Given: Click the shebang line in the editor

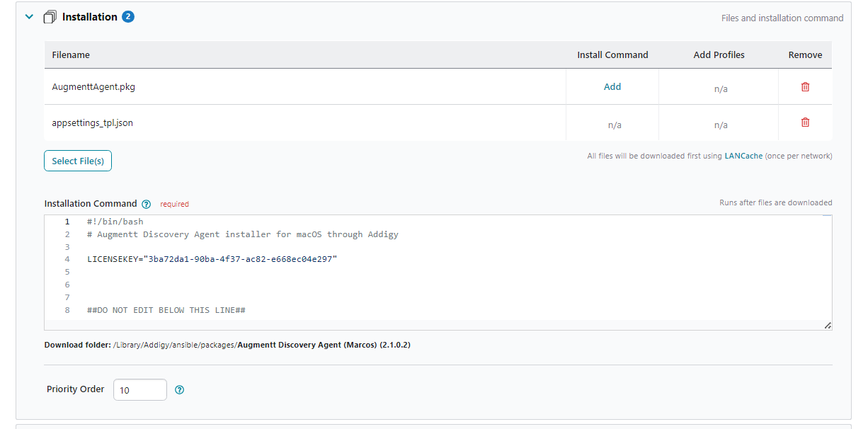Looking at the screenshot, I should pos(115,222).
